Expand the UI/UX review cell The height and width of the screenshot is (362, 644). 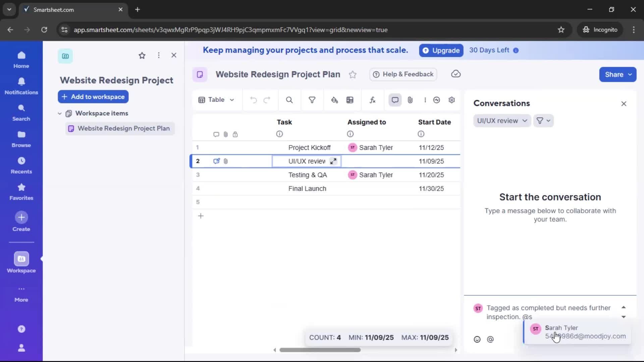pos(333,161)
